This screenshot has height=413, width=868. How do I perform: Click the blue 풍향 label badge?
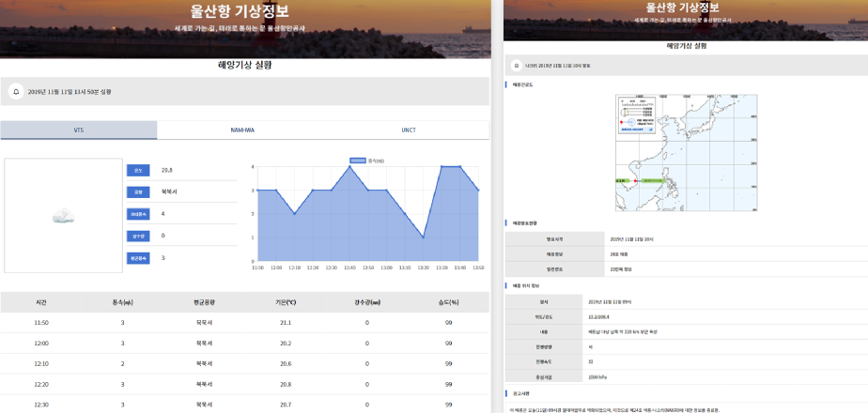click(138, 191)
